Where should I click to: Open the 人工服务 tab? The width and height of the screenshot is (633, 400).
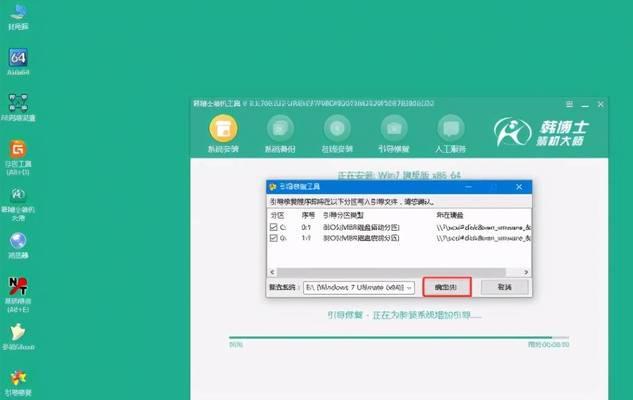coord(451,134)
